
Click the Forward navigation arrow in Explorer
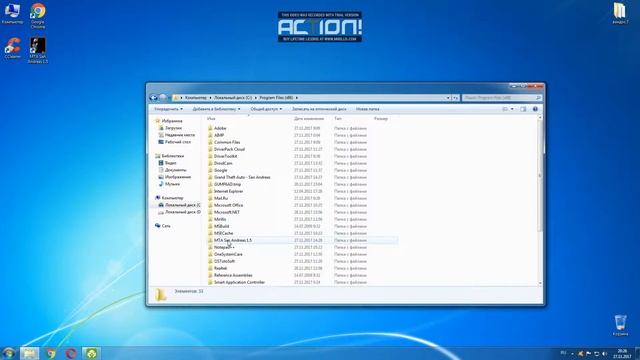tap(163, 98)
